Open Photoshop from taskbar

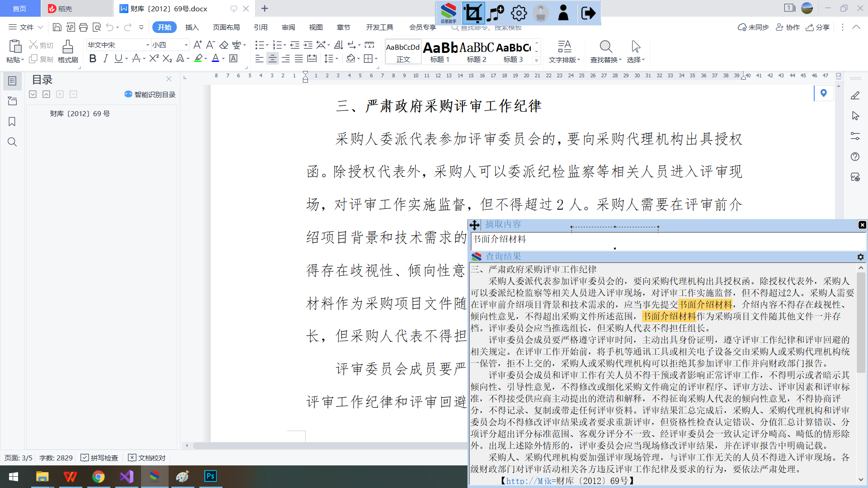[x=210, y=477]
